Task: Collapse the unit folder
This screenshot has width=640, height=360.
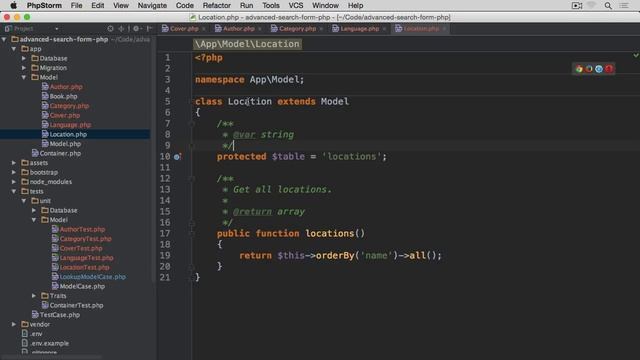Action: [24, 201]
